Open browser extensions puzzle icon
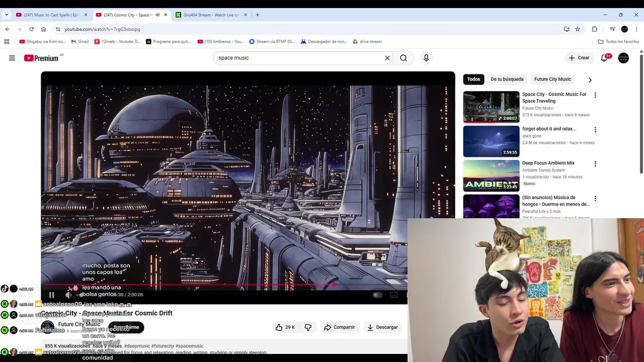 click(x=594, y=29)
